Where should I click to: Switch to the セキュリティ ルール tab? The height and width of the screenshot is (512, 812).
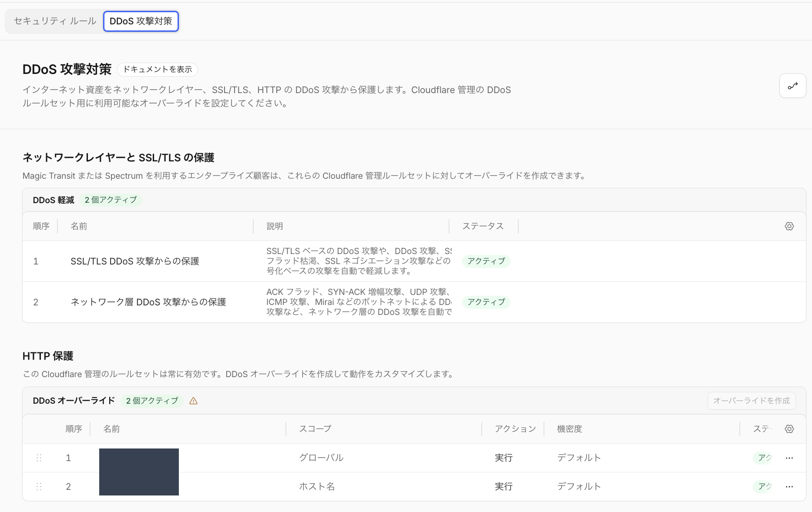point(55,21)
